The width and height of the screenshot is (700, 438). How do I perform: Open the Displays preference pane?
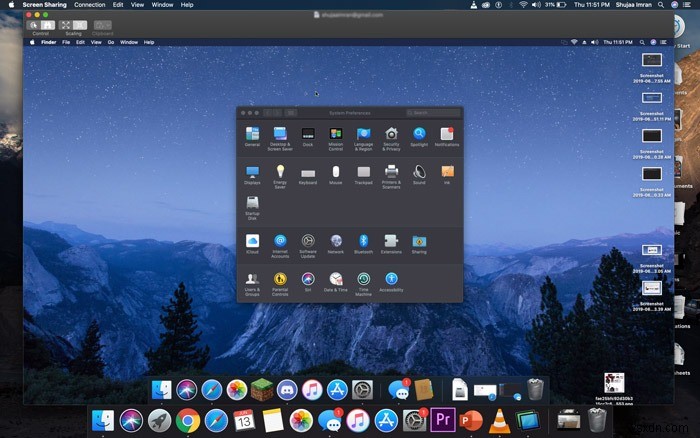coord(252,175)
